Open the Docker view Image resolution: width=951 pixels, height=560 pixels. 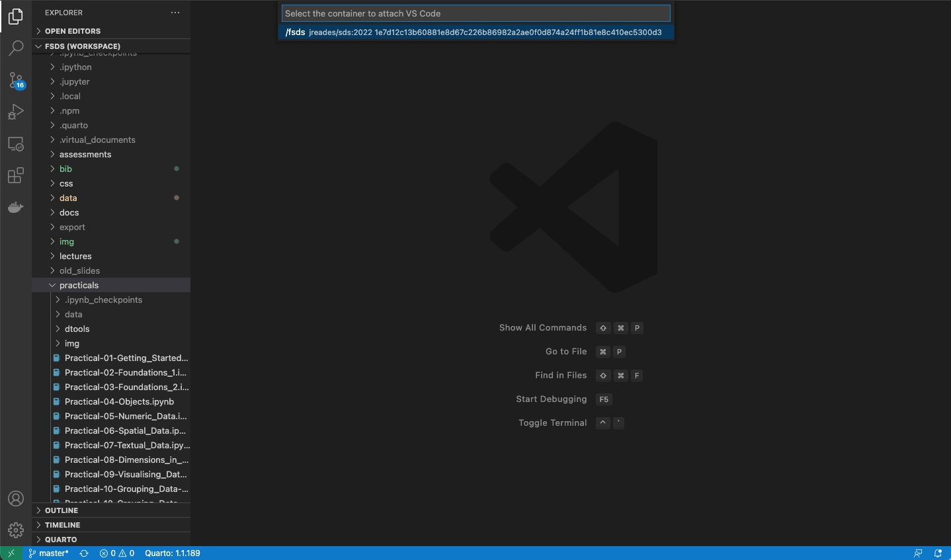(x=16, y=207)
